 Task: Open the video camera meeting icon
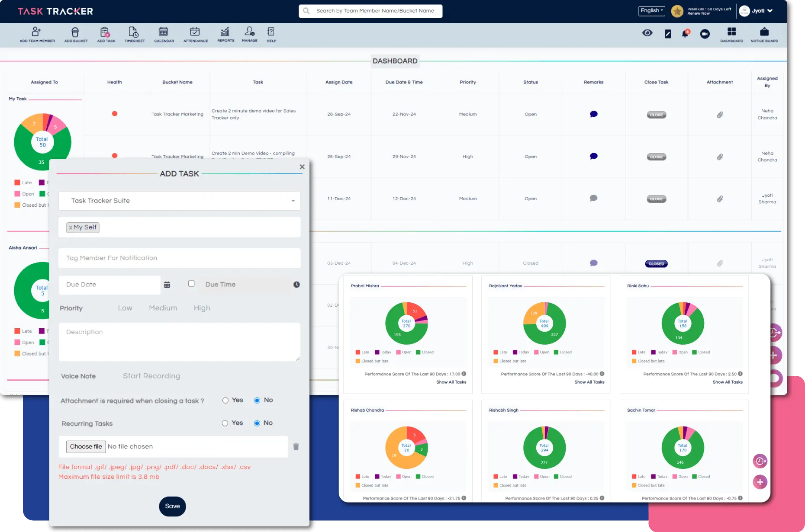tap(705, 34)
